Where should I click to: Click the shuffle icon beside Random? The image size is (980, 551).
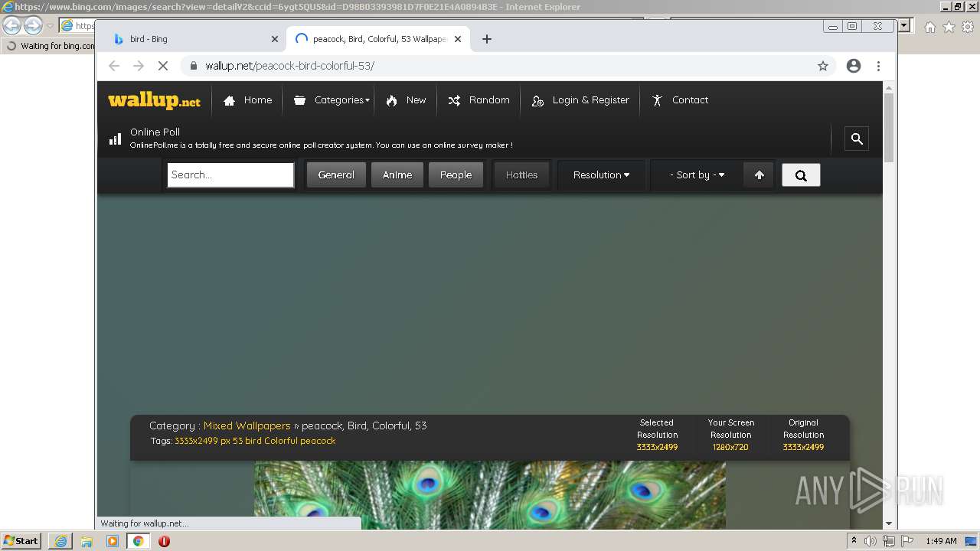[454, 100]
